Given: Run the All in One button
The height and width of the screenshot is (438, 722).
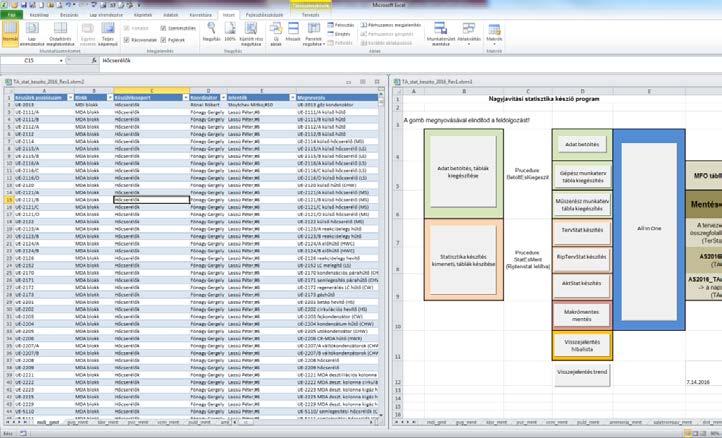Looking at the screenshot, I should pos(649,231).
